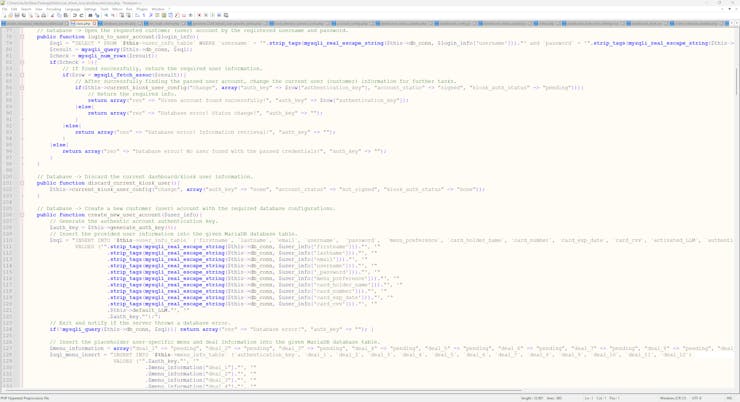This screenshot has height=402, width=740.
Task: Open the User Defined Language icon
Action: click(x=157, y=15)
